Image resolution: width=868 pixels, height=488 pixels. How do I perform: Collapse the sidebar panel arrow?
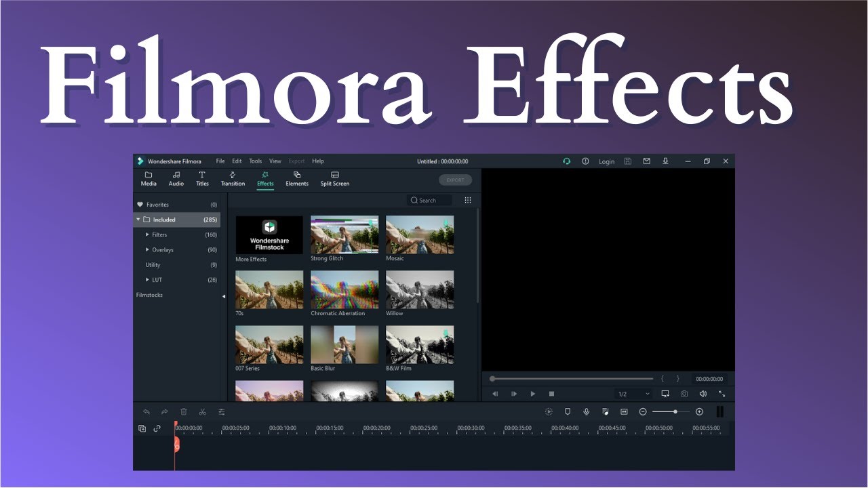point(224,296)
